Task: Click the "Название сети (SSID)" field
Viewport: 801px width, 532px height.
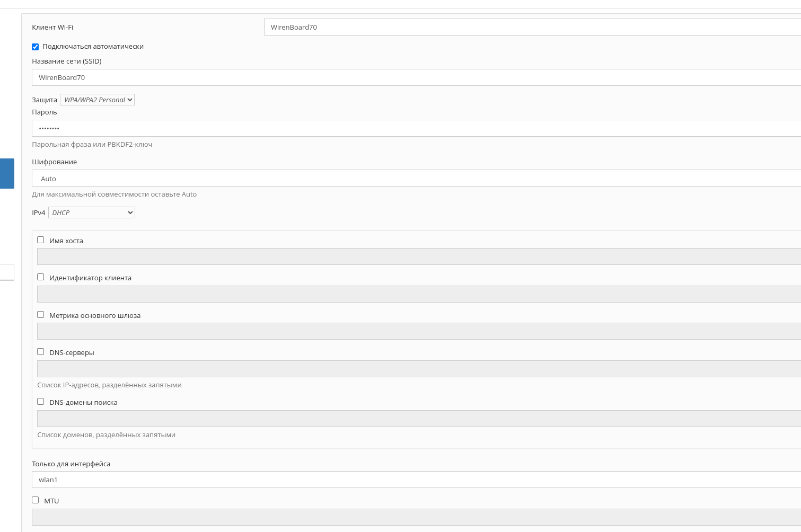Action: [x=416, y=77]
